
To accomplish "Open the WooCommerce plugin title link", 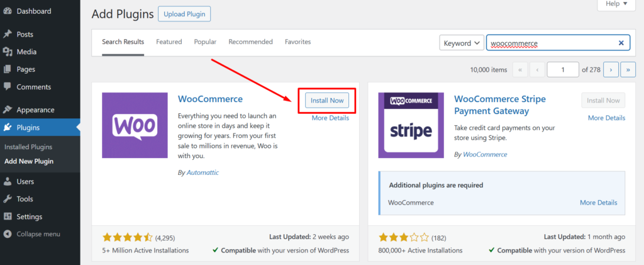I will [x=210, y=99].
